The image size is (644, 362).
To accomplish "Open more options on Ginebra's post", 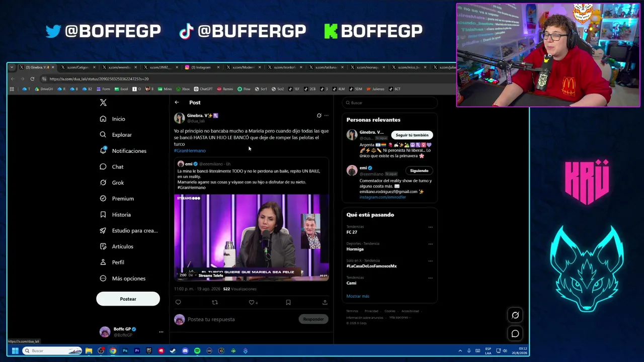I will point(327,116).
